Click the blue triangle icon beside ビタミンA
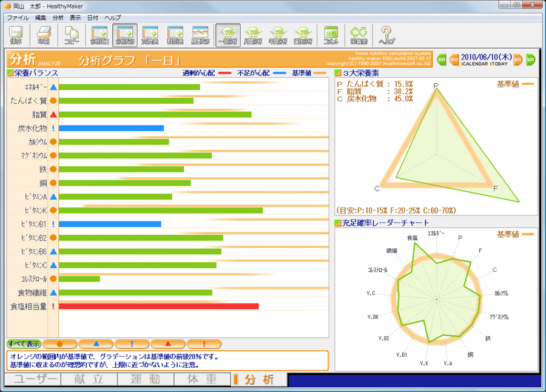546x392 pixels. [53, 197]
